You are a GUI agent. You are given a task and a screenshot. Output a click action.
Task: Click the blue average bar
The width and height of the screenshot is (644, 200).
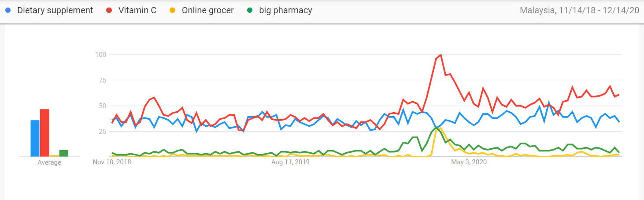35,138
